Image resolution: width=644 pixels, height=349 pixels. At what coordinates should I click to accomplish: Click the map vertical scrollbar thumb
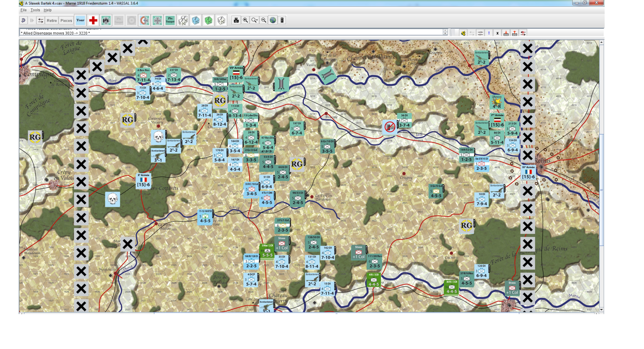(x=602, y=190)
